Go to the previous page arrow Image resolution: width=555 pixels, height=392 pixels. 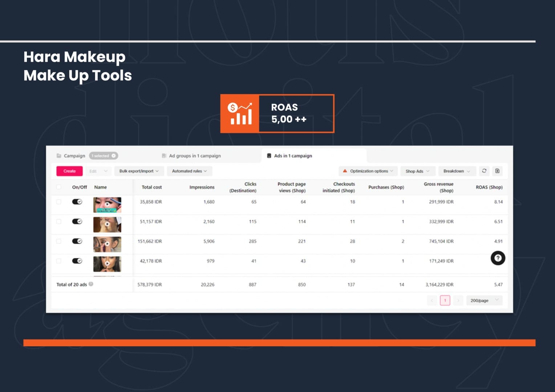[x=432, y=301]
